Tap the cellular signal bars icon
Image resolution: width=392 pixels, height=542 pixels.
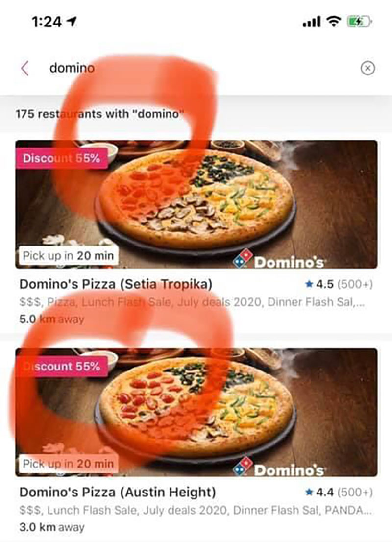(312, 22)
